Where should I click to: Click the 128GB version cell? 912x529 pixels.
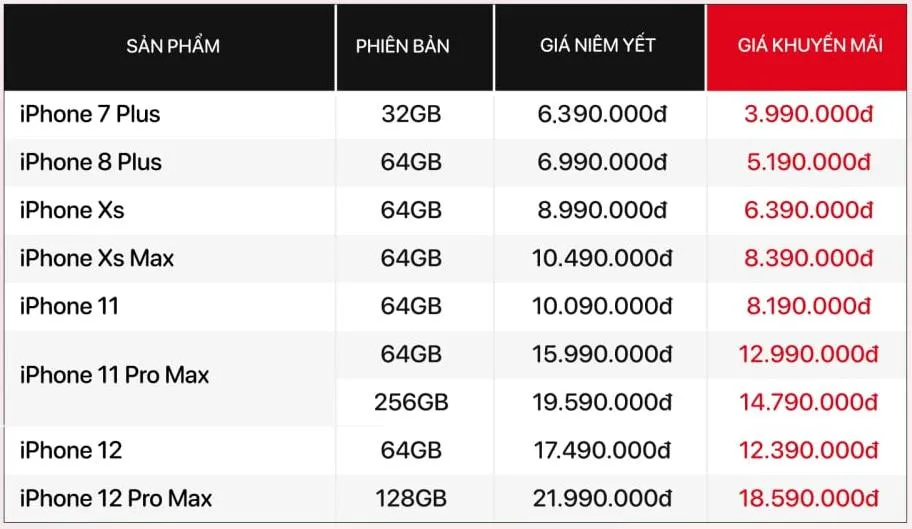(x=411, y=498)
